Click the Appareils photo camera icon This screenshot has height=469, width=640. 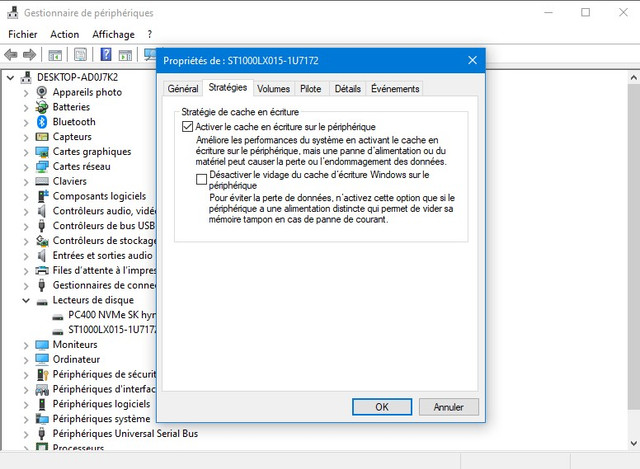(42, 92)
